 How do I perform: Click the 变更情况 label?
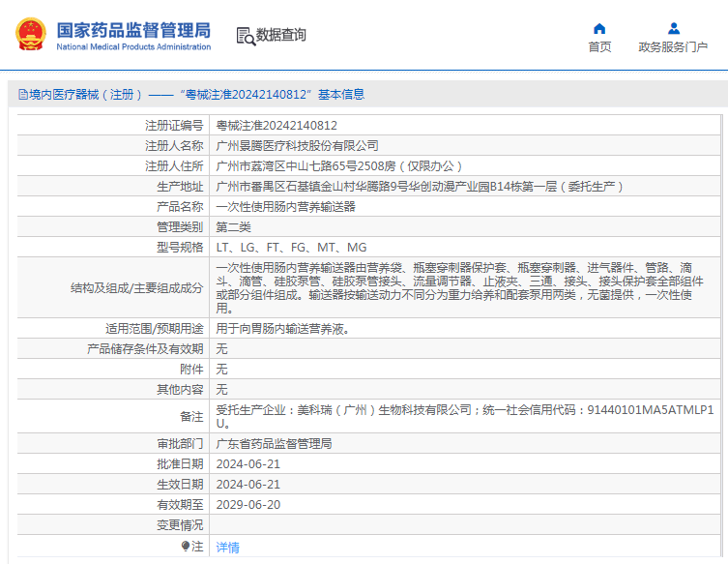(180, 525)
